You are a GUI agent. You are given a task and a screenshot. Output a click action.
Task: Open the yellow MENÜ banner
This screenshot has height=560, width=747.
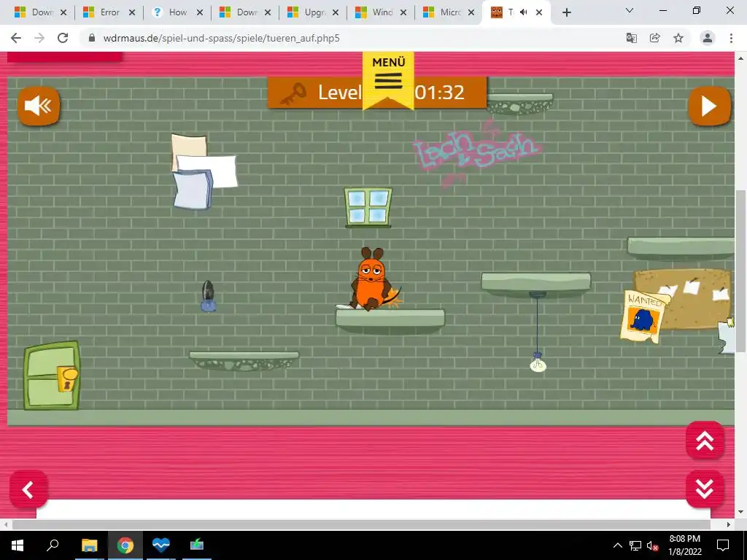click(x=388, y=80)
